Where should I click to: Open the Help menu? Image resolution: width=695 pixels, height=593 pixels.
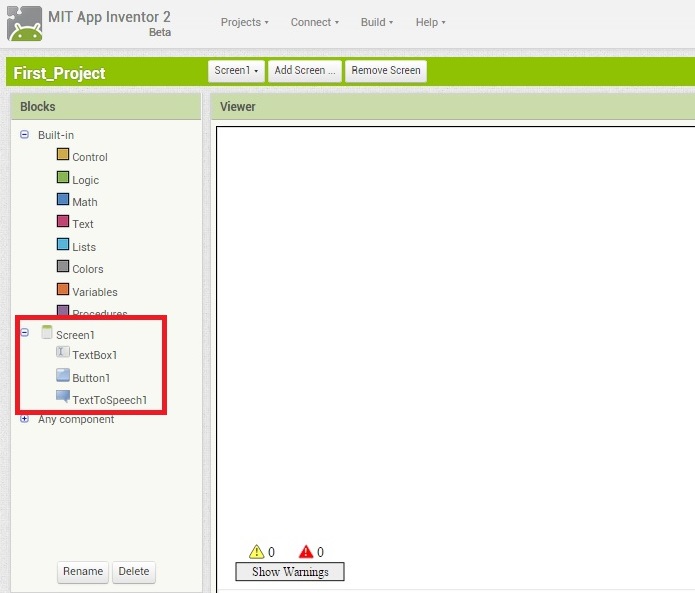coord(430,22)
